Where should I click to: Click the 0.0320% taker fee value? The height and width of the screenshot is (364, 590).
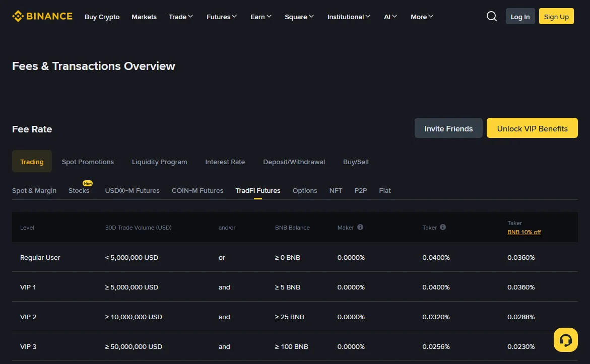tap(436, 317)
